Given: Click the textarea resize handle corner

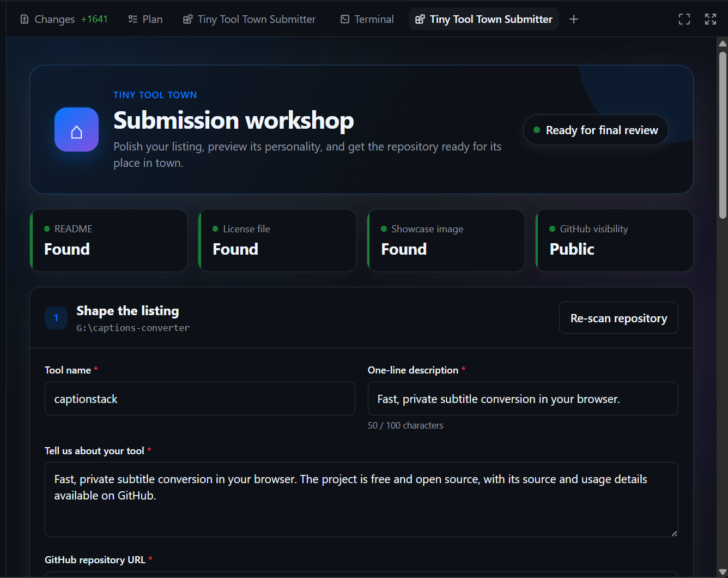Looking at the screenshot, I should pyautogui.click(x=674, y=533).
